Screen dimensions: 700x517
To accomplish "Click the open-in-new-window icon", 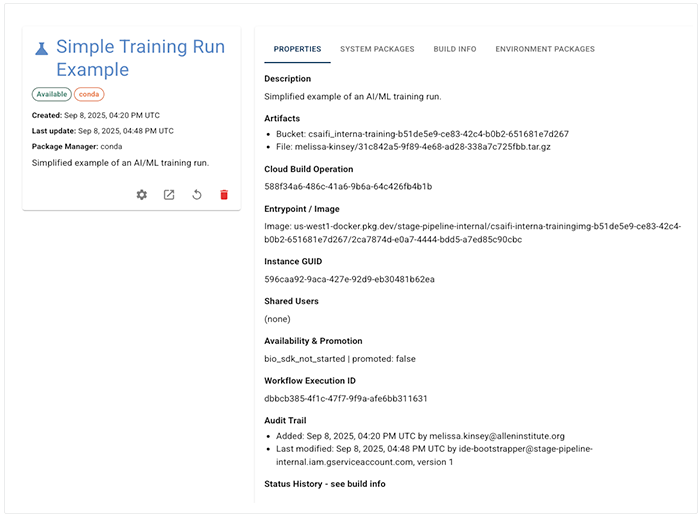I will click(x=169, y=194).
